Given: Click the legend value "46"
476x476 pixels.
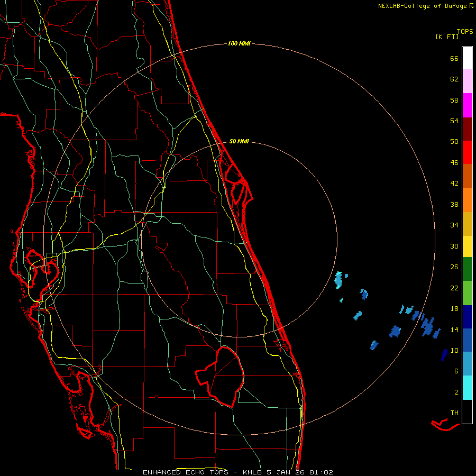Looking at the screenshot, I should coord(454,163).
